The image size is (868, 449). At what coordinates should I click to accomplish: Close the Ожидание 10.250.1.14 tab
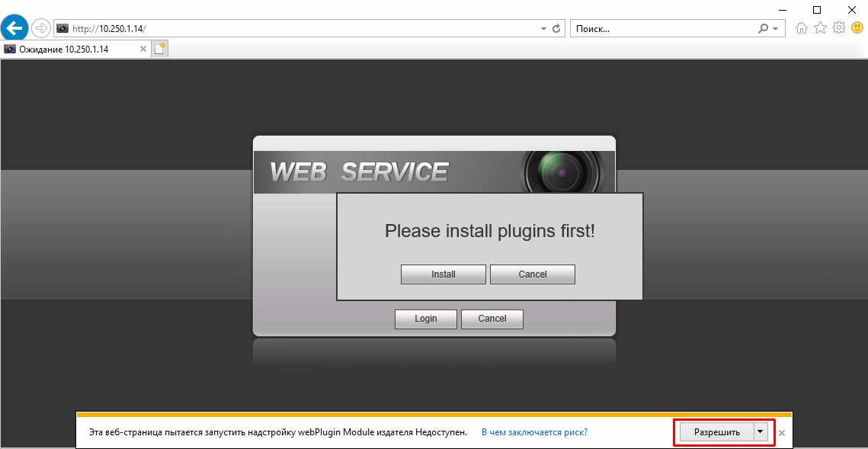point(143,50)
